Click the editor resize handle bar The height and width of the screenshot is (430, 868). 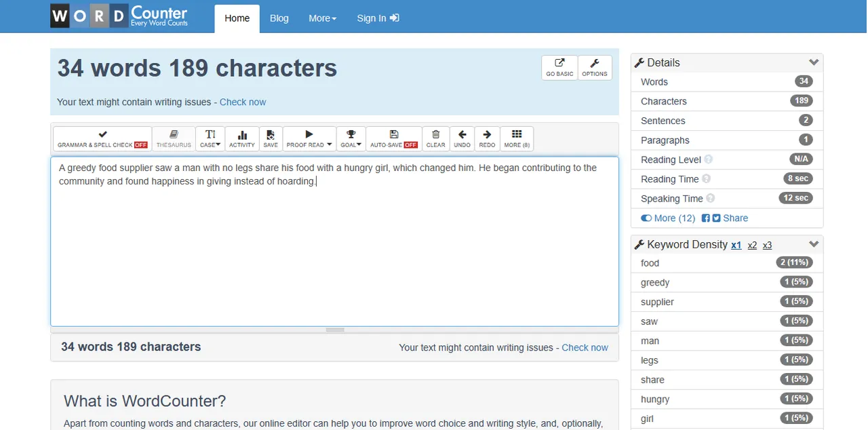tap(335, 330)
